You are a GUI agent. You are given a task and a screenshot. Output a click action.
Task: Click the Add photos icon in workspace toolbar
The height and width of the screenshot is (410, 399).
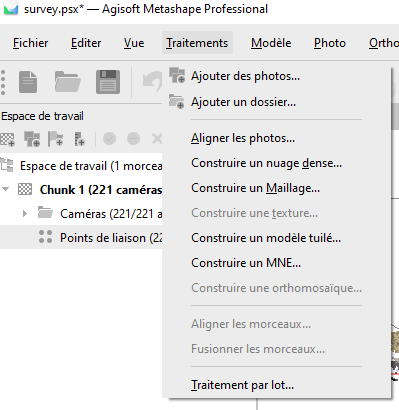(32, 139)
